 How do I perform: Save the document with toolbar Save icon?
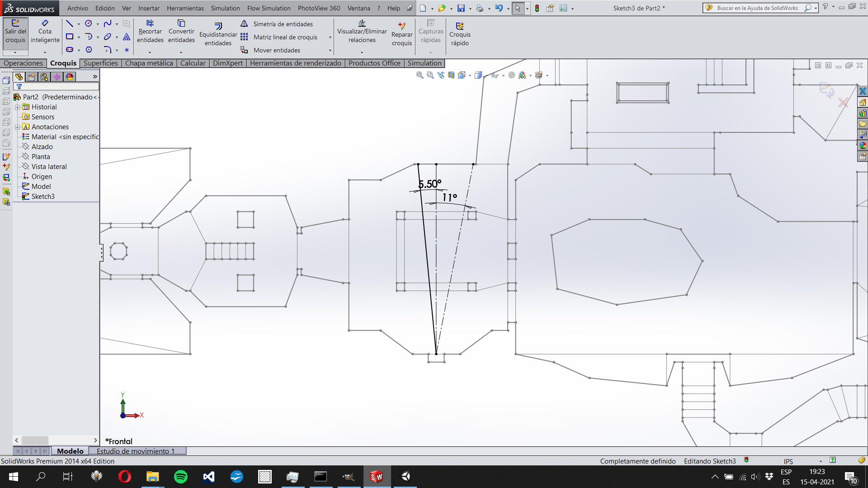click(x=461, y=8)
